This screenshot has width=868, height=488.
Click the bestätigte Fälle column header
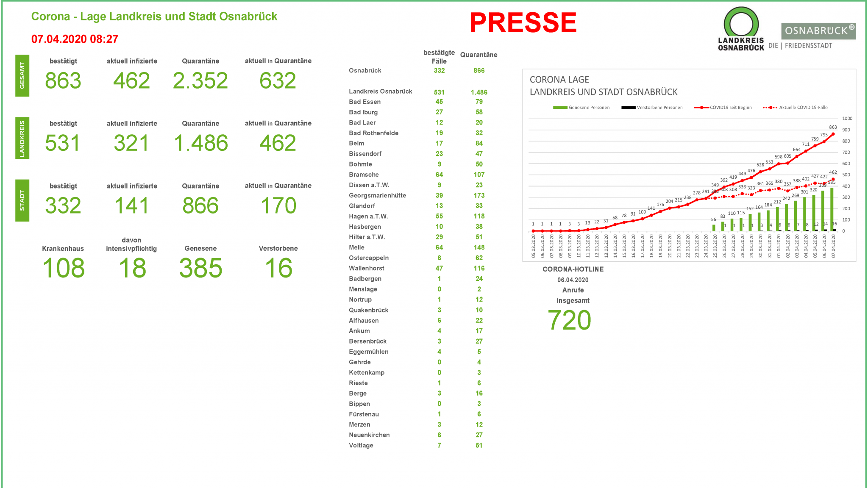pos(439,57)
